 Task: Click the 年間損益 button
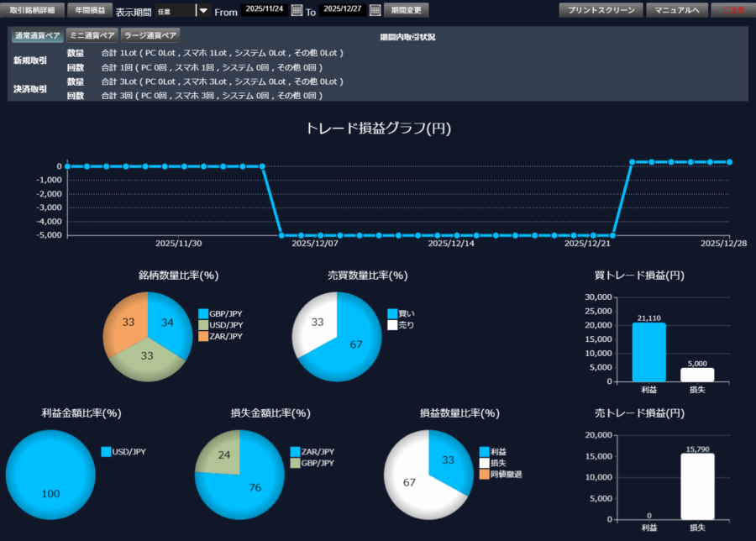(89, 11)
